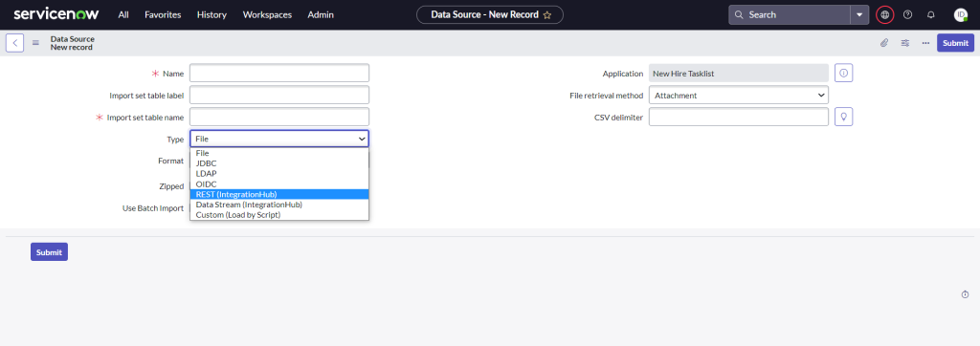Click the CSV delimiter lightbulb suggestion icon
980x346 pixels.
[x=844, y=117]
